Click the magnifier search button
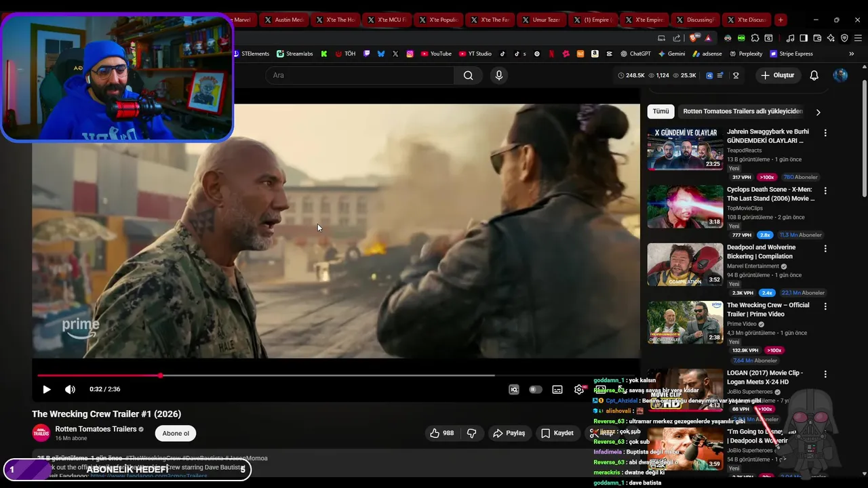This screenshot has height=488, width=868. click(468, 75)
